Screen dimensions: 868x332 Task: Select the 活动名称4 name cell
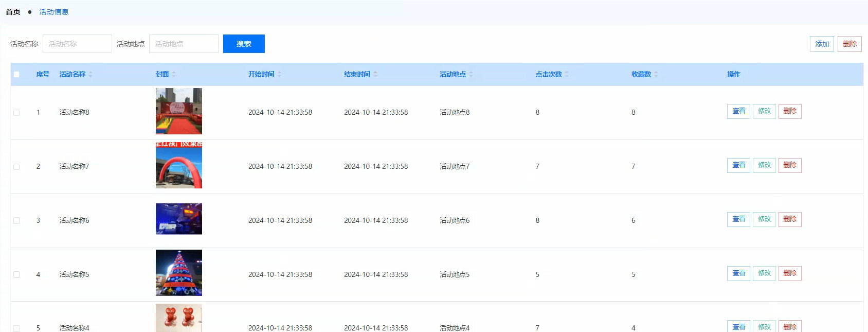74,328
